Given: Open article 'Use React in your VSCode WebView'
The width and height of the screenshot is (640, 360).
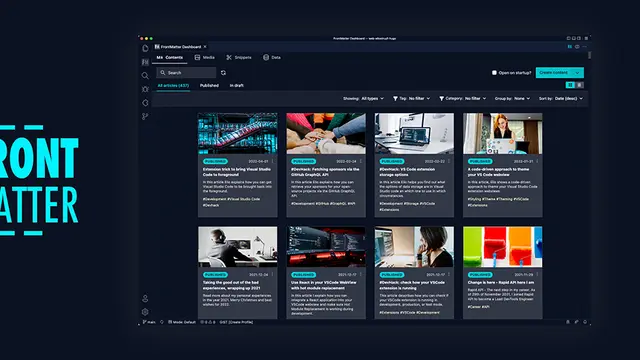Looking at the screenshot, I should click(324, 285).
